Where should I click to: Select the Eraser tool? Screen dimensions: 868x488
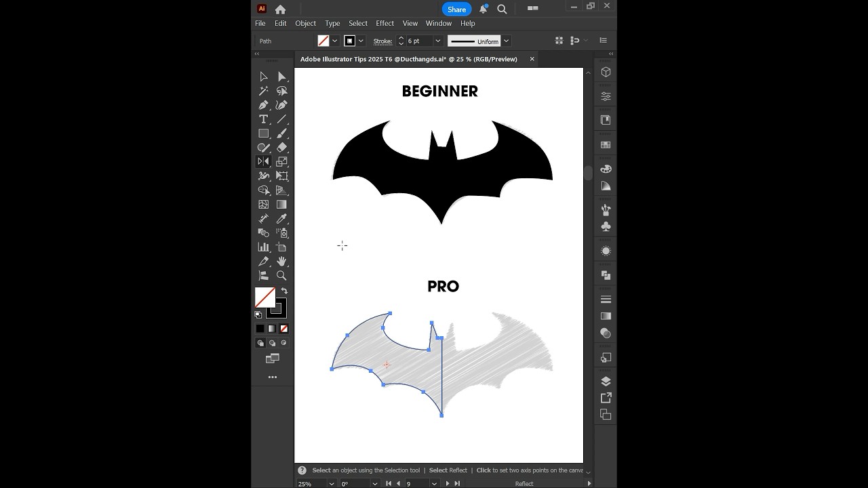coord(281,148)
